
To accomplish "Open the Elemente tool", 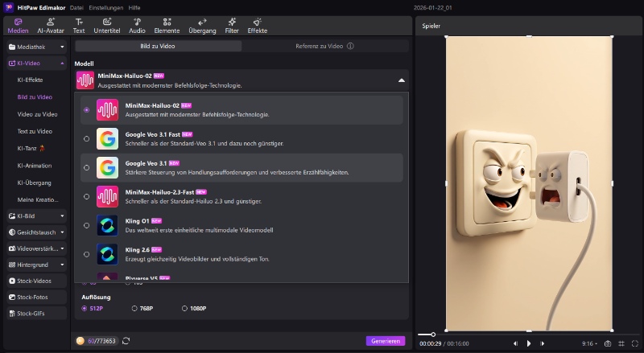I will point(167,26).
